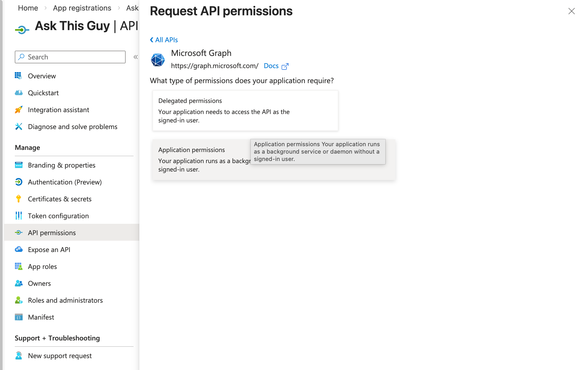The image size is (588, 370).
Task: Click the Manifest braces icon
Action: coord(19,317)
